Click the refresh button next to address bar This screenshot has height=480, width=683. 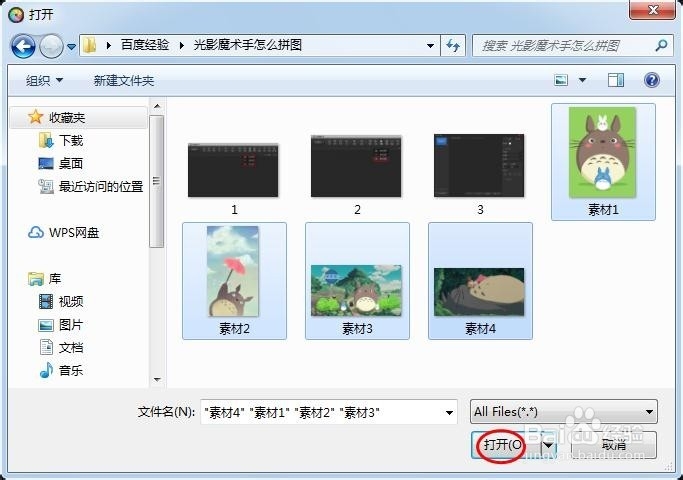(x=453, y=45)
